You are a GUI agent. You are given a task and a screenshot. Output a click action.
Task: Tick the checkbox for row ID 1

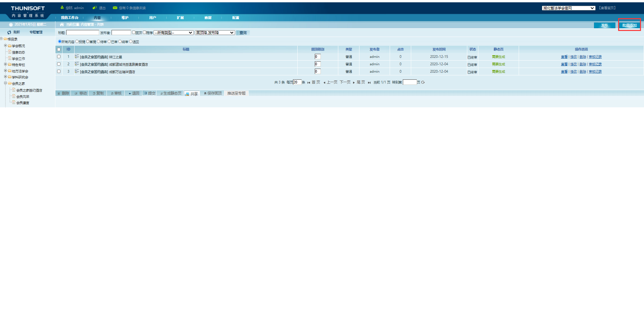pos(59,57)
